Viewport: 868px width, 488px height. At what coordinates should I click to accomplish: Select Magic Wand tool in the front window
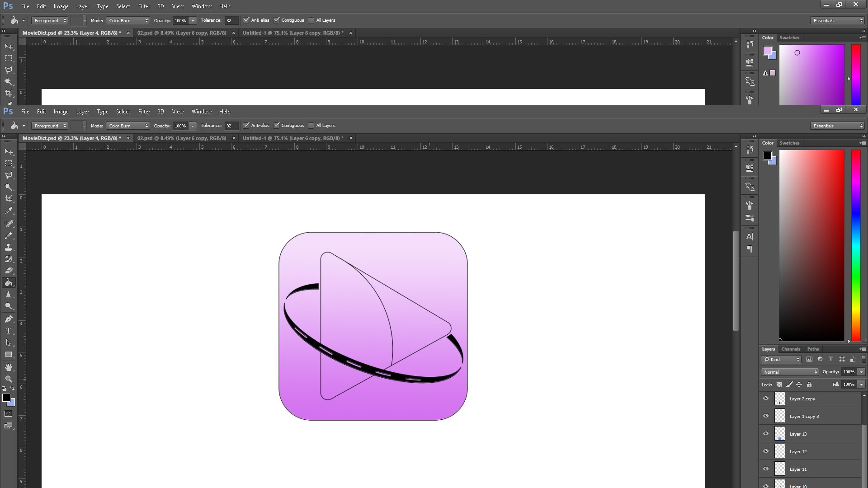(9, 187)
